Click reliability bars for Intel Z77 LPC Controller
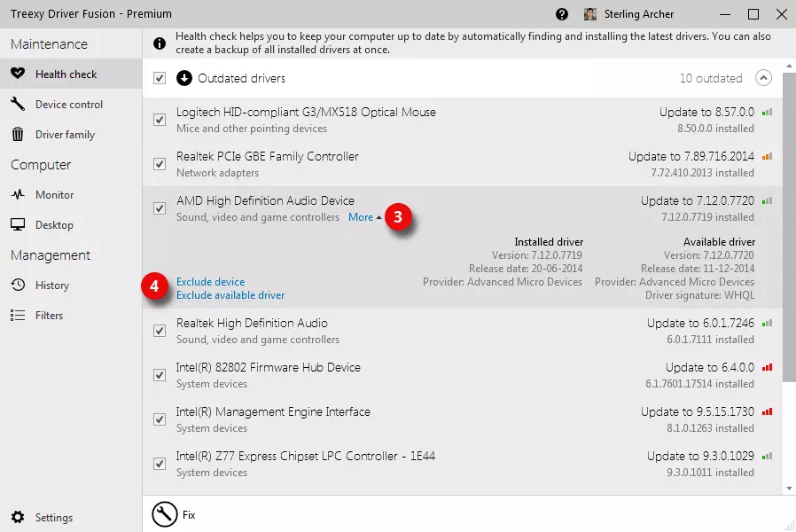The height and width of the screenshot is (532, 796). tap(767, 456)
